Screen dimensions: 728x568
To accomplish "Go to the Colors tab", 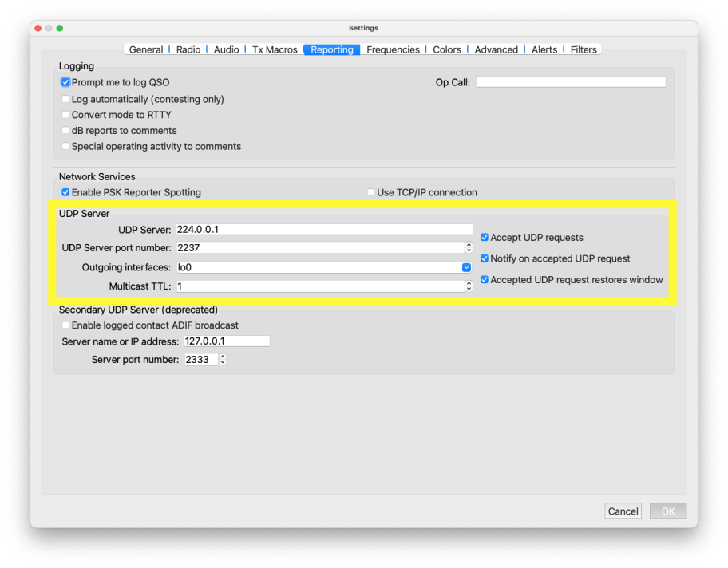I will pos(447,49).
